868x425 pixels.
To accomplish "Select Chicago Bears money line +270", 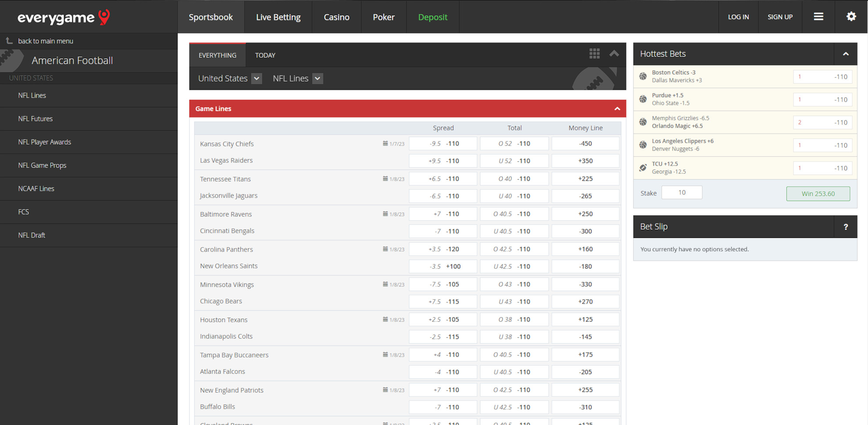I will click(x=585, y=301).
